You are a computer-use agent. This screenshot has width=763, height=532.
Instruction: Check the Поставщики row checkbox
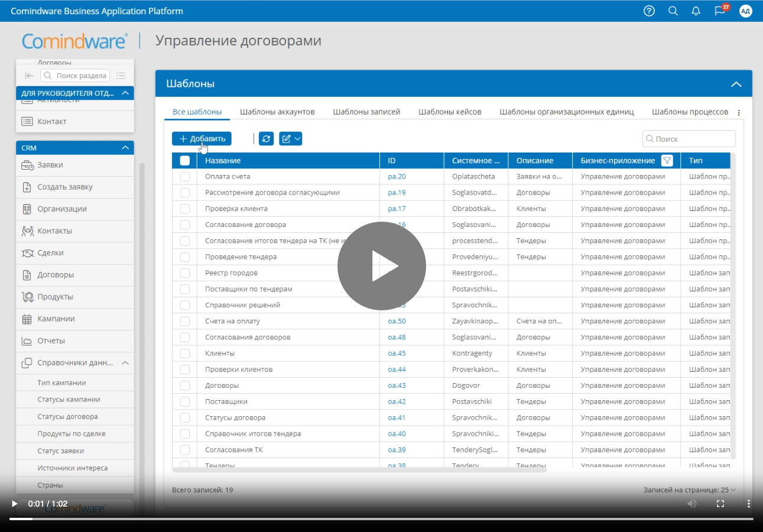pos(185,401)
